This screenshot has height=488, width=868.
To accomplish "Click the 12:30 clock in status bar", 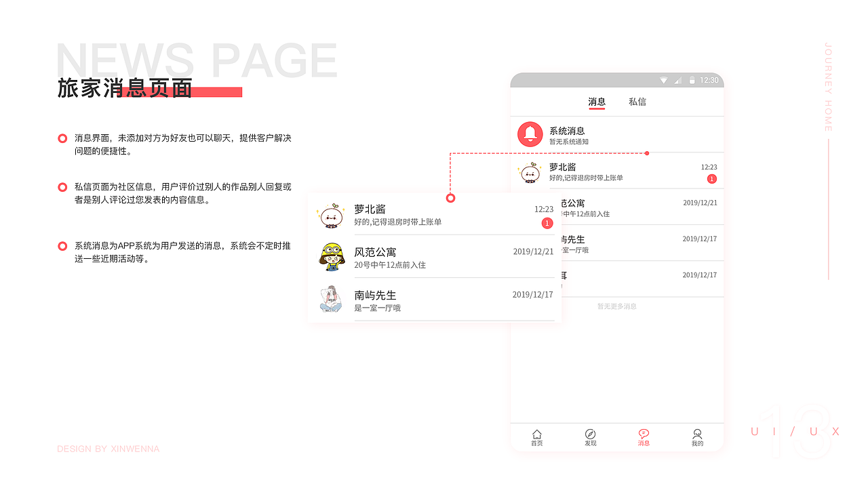I will (x=709, y=80).
